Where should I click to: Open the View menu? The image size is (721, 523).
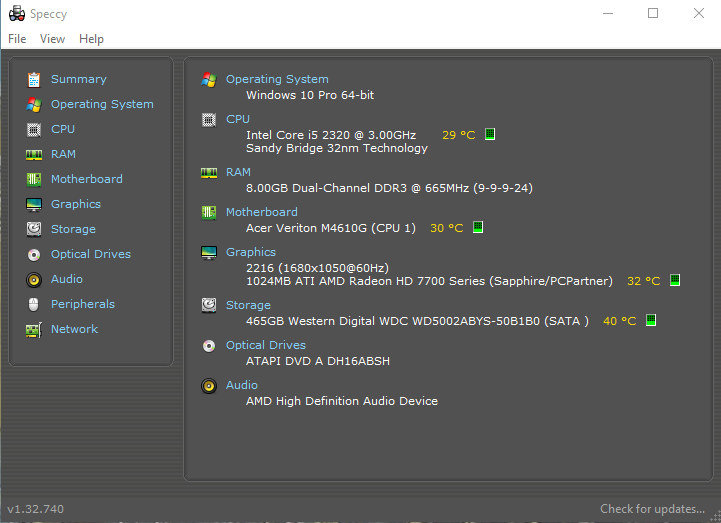tap(52, 39)
